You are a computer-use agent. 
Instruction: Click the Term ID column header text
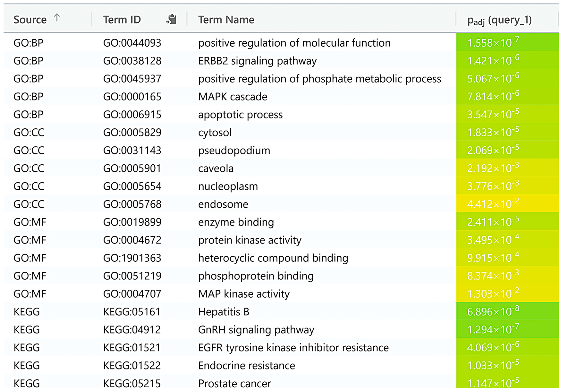click(122, 20)
